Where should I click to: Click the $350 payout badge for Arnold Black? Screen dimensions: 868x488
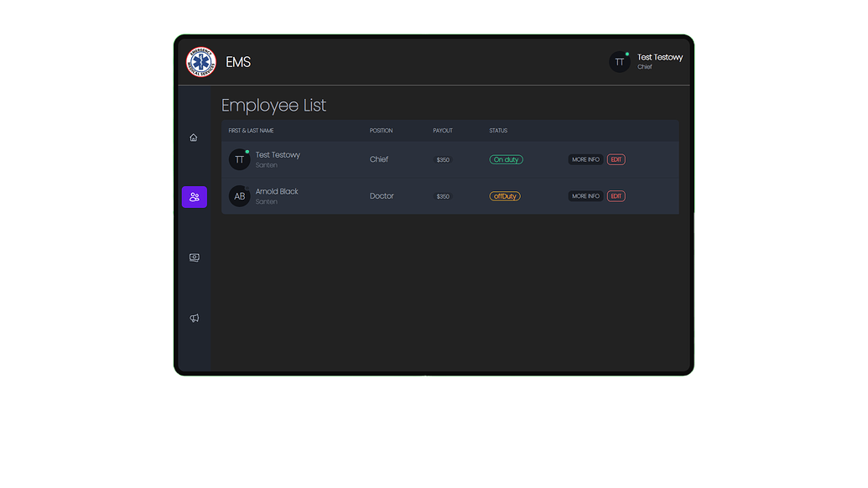[442, 195]
